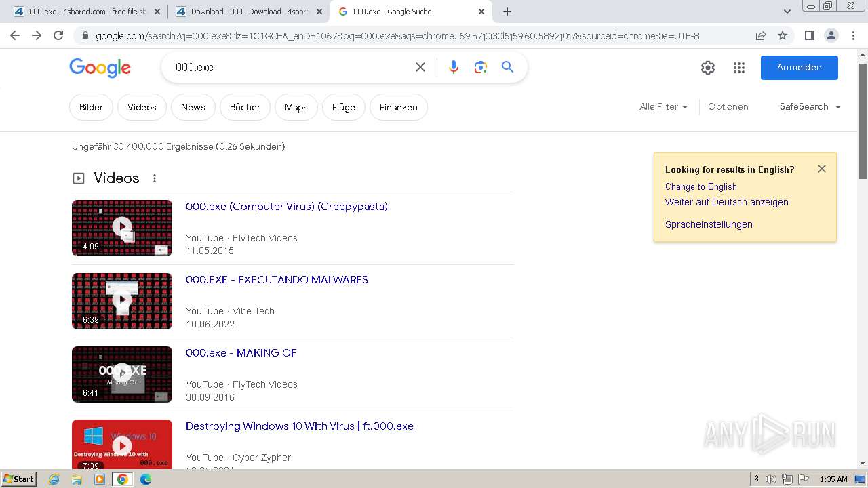Image resolution: width=868 pixels, height=488 pixels.
Task: Click the volume speaker tray icon
Action: pos(770,479)
